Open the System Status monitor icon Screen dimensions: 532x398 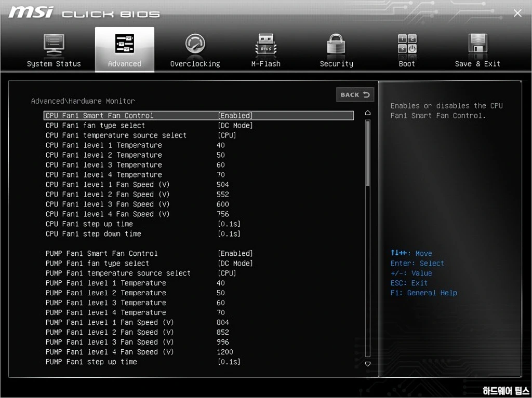pos(54,45)
